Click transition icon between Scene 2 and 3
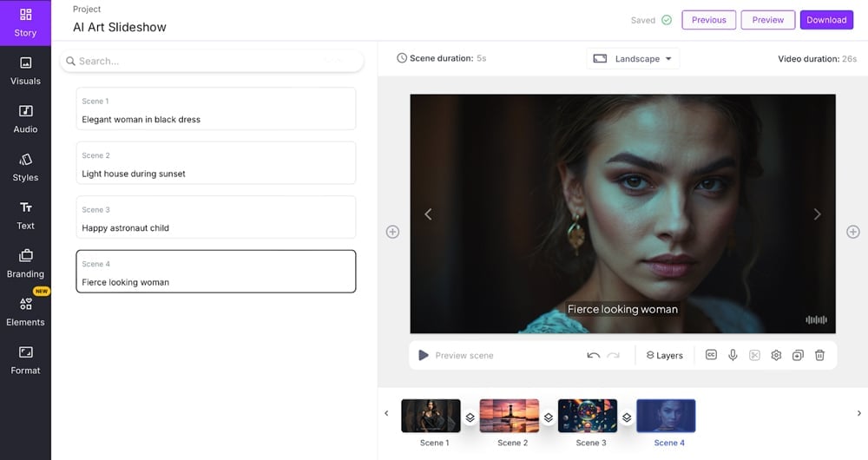The width and height of the screenshot is (868, 460). pos(549,417)
